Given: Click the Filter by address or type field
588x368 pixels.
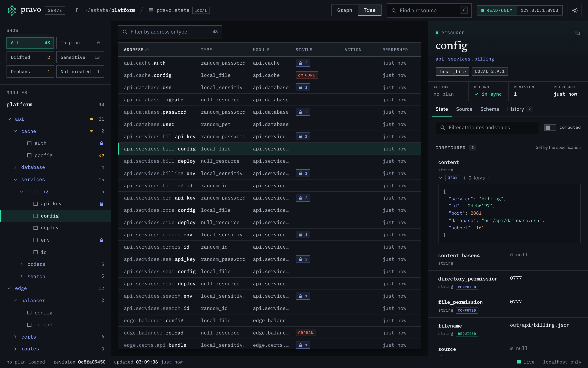Looking at the screenshot, I should point(170,32).
